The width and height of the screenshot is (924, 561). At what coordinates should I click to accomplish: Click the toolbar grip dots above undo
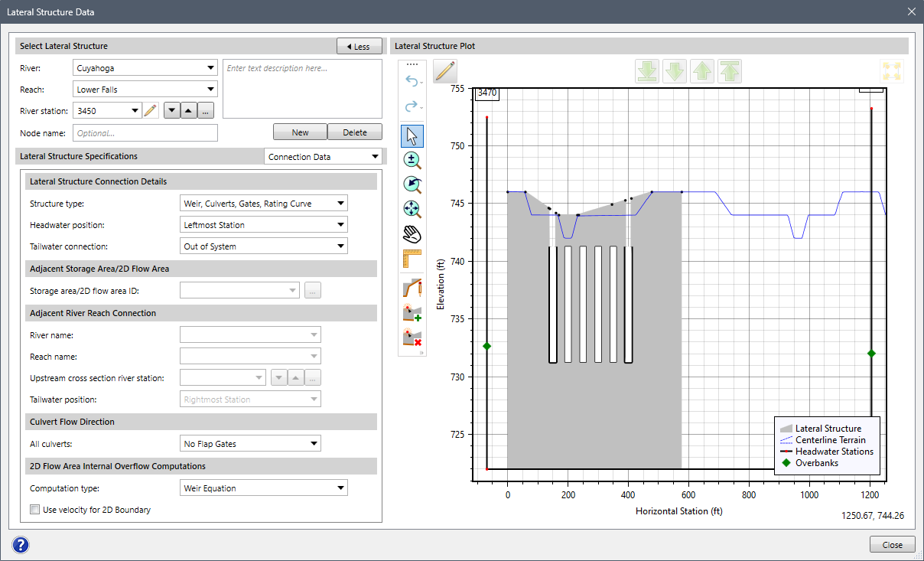pyautogui.click(x=412, y=64)
